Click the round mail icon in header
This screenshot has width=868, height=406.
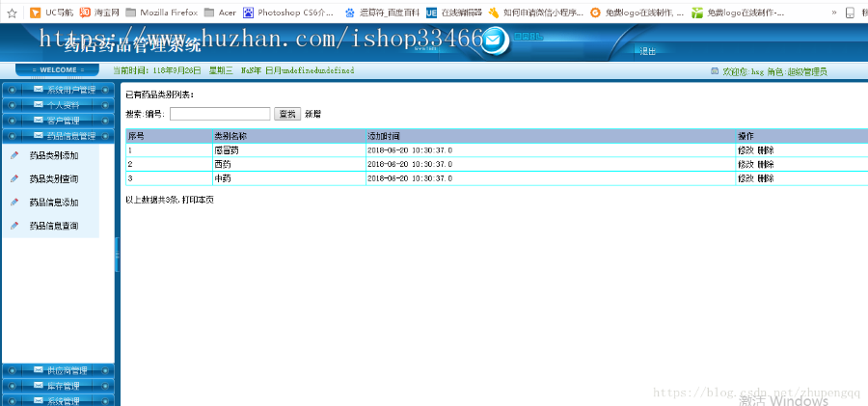pos(494,41)
